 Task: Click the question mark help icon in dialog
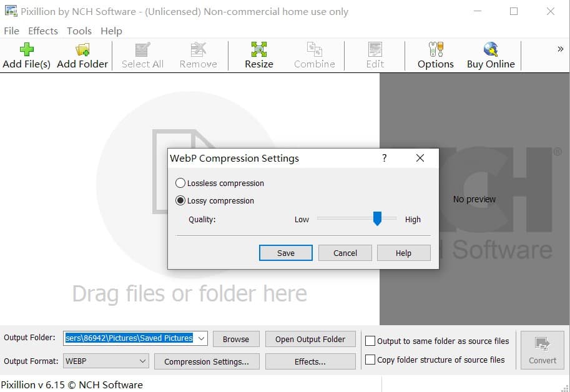pyautogui.click(x=384, y=158)
